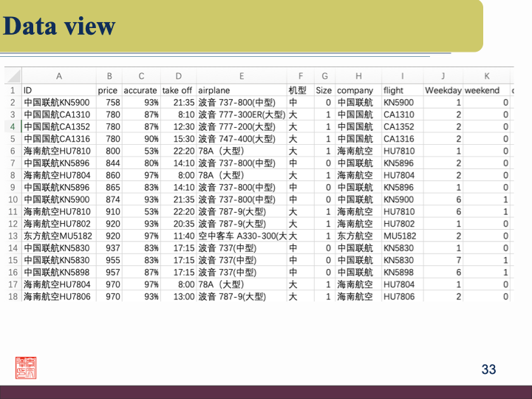Click the 'Data view' slide title
The image size is (532, 399).
point(59,27)
